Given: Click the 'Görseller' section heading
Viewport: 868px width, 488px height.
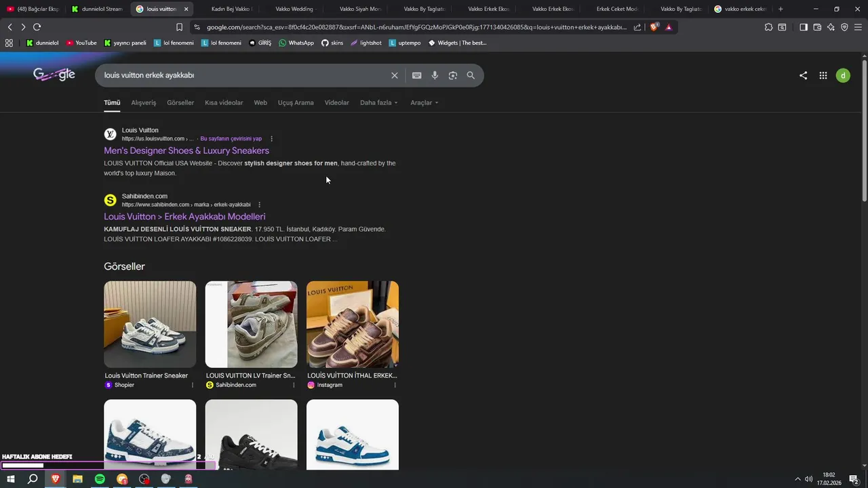Looking at the screenshot, I should [x=124, y=266].
